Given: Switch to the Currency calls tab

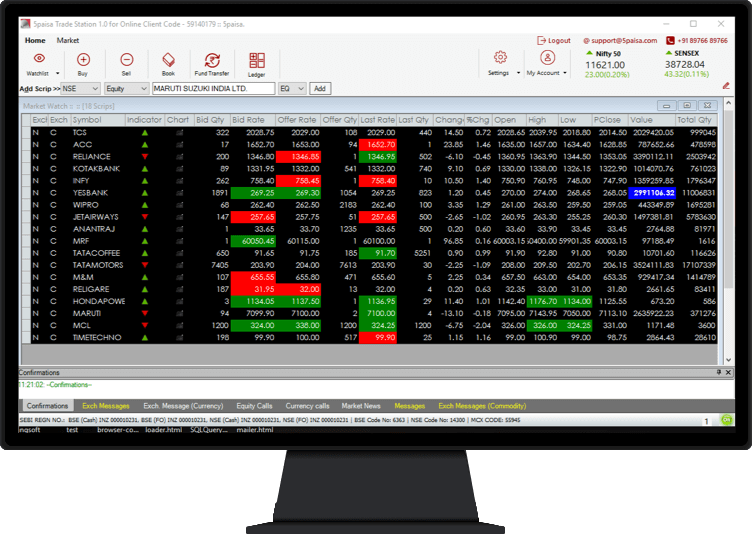Looking at the screenshot, I should (307, 406).
